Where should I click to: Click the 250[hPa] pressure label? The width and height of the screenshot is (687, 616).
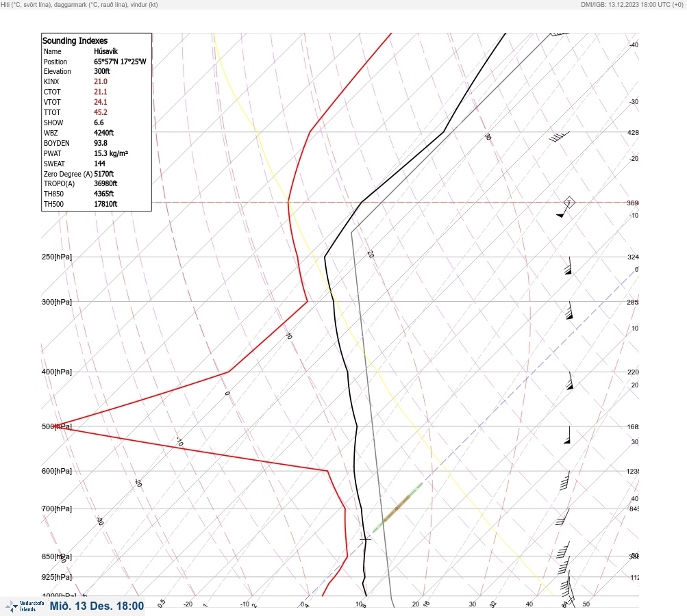[57, 257]
